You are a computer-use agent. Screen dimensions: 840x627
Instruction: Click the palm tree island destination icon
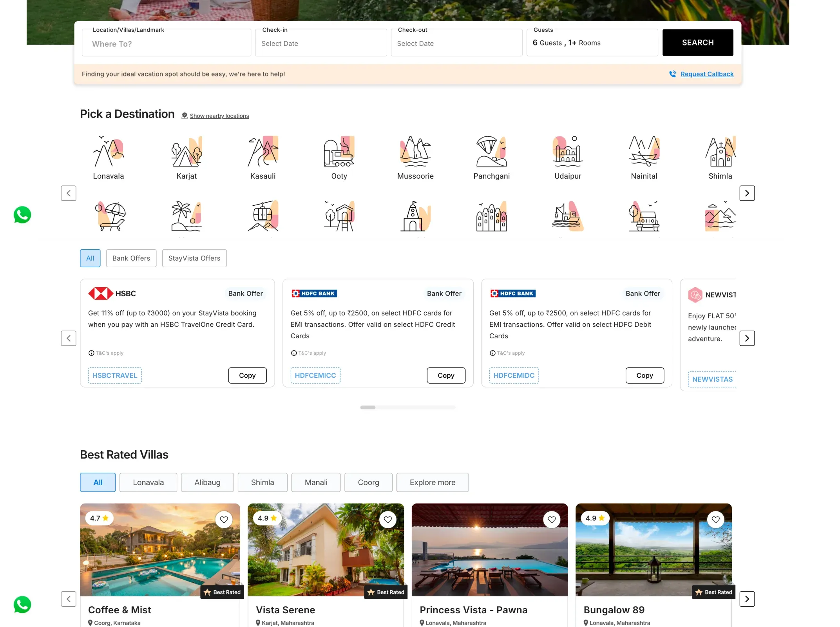(186, 216)
